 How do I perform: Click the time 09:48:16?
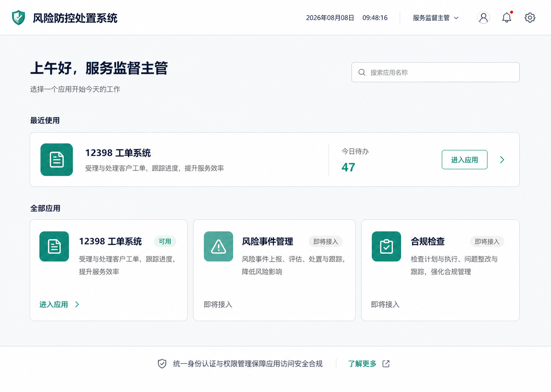coord(375,18)
